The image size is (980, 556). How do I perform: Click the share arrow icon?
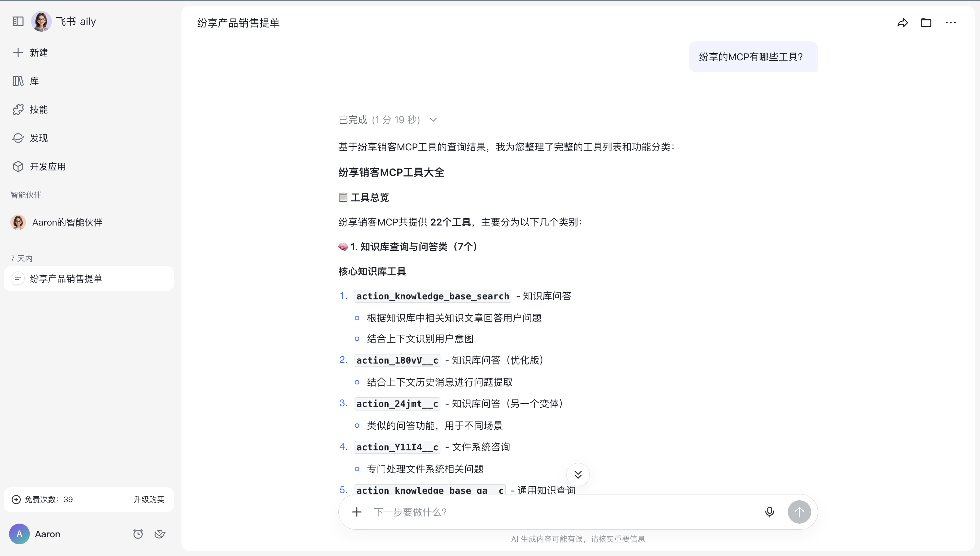click(x=903, y=23)
